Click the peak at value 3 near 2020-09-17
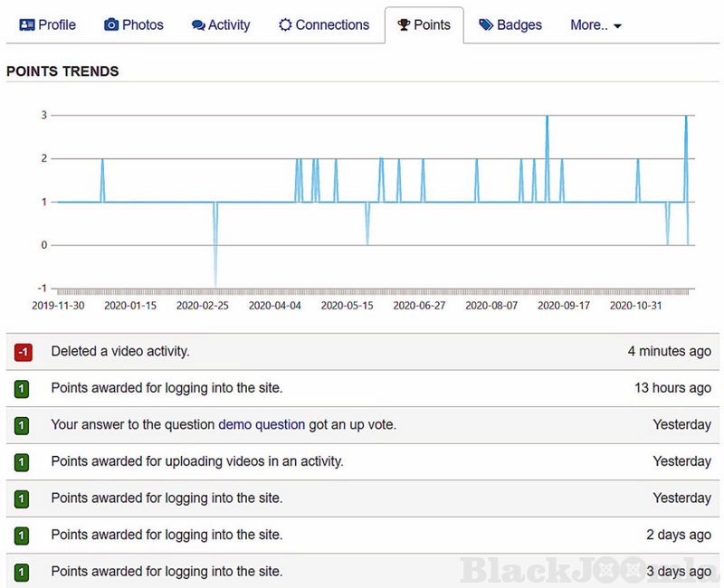The width and height of the screenshot is (724, 588). click(547, 118)
